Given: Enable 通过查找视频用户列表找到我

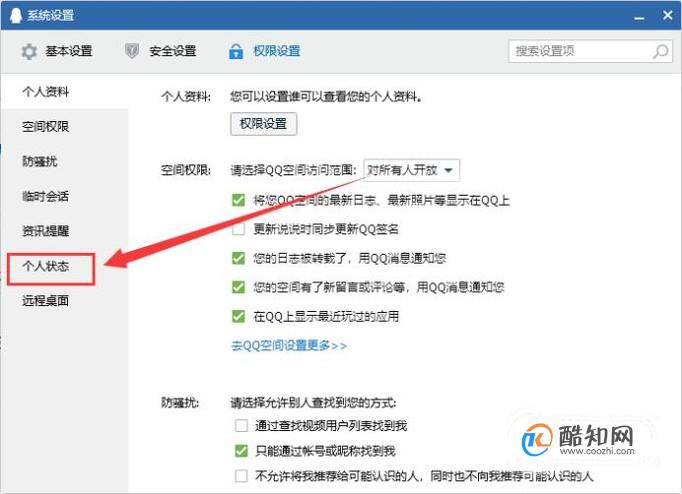Looking at the screenshot, I should tap(241, 425).
